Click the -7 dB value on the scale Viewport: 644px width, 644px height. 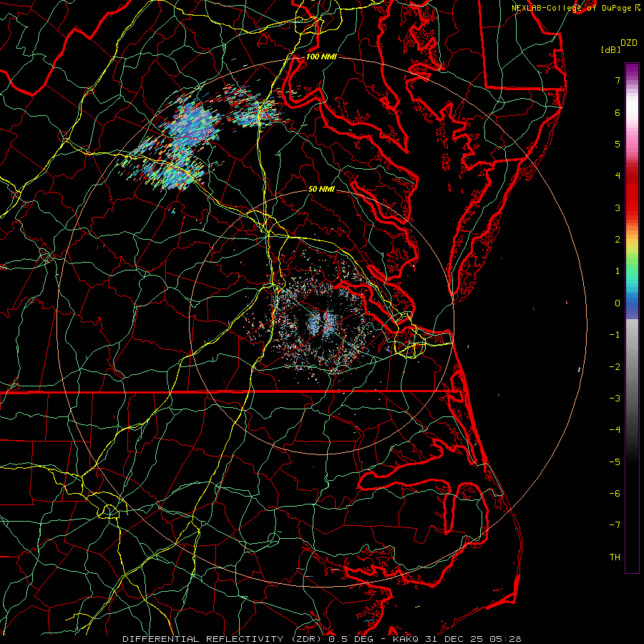click(x=615, y=525)
